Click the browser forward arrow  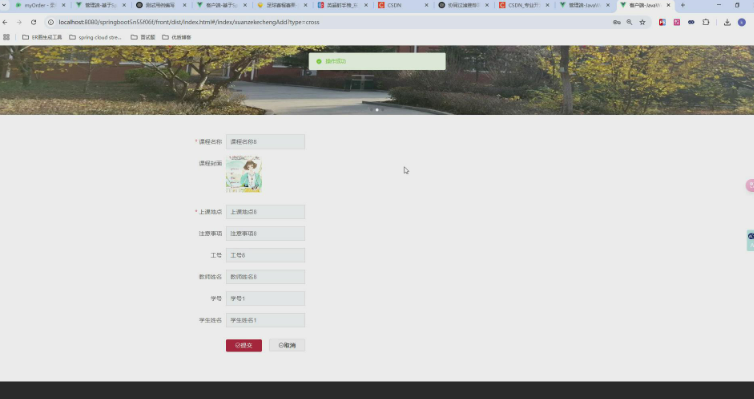19,22
